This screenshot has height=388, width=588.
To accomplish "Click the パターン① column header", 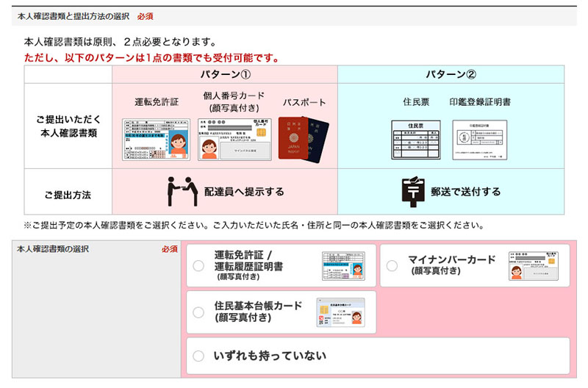I will click(225, 74).
